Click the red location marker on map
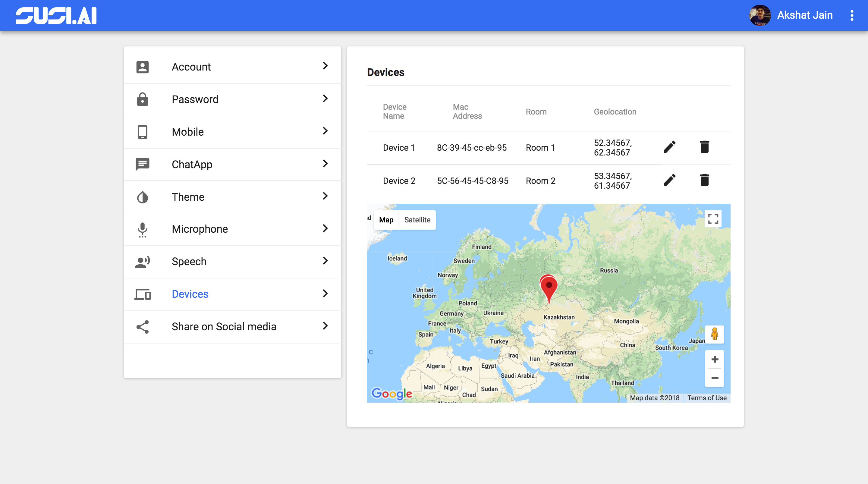 point(549,287)
